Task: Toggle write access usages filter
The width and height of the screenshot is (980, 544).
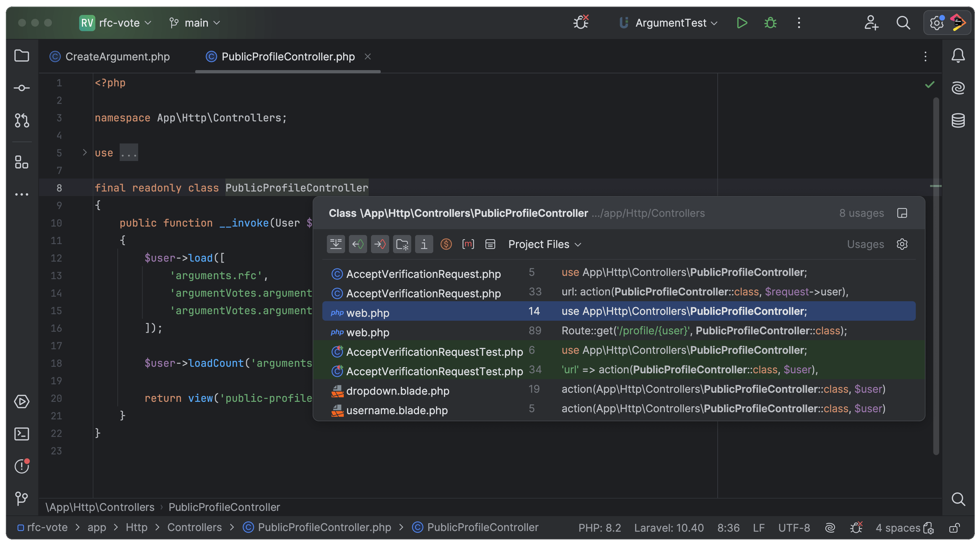Action: (x=380, y=244)
